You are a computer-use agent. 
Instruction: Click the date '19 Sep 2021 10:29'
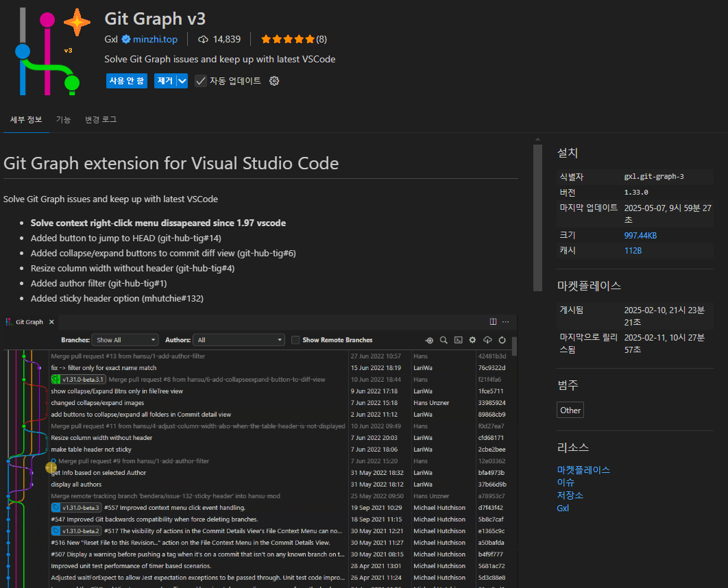[376, 508]
